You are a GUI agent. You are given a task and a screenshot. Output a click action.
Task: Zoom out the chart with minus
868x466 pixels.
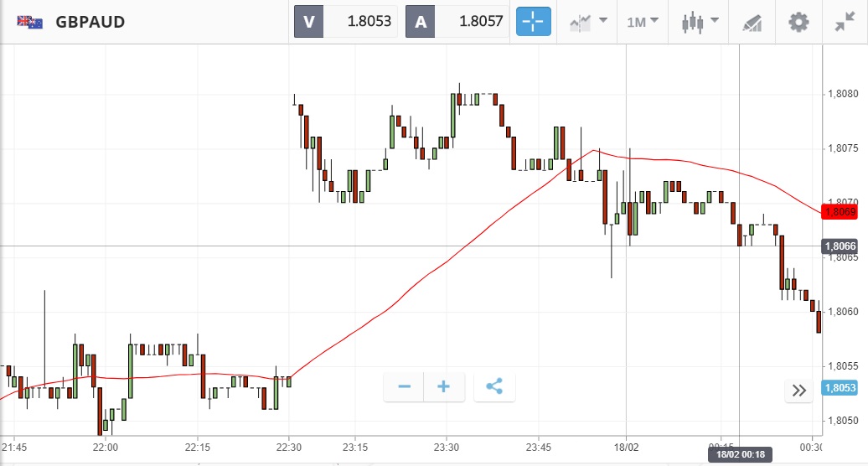405,386
